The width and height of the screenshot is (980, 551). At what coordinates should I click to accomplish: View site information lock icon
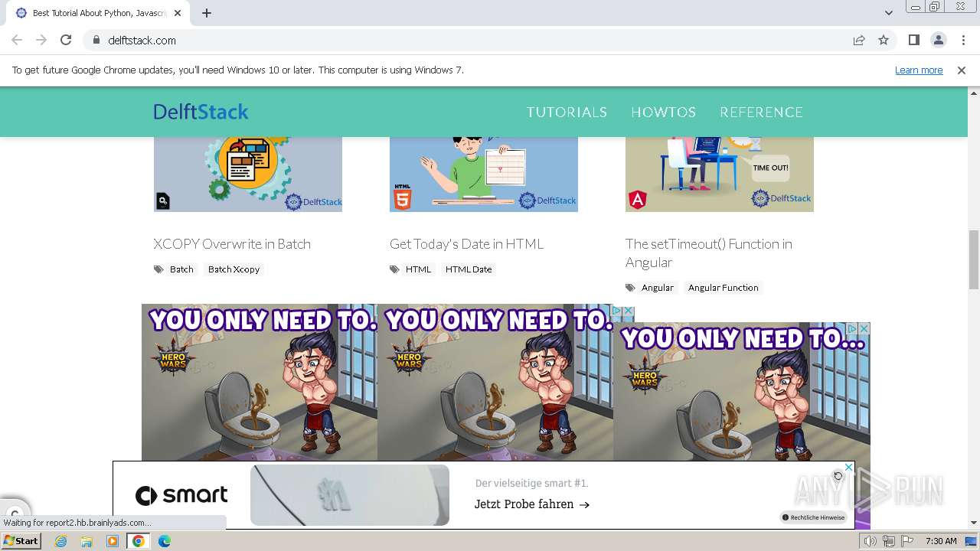96,40
